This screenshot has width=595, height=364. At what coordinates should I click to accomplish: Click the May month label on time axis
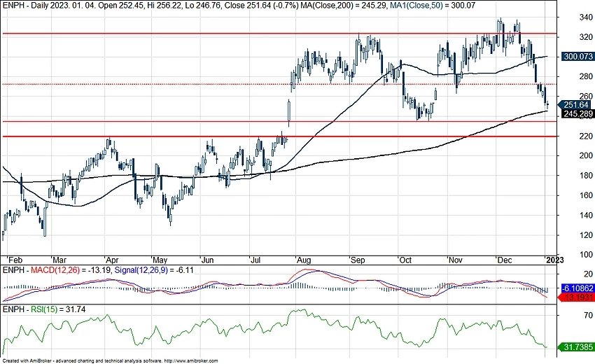(x=160, y=260)
